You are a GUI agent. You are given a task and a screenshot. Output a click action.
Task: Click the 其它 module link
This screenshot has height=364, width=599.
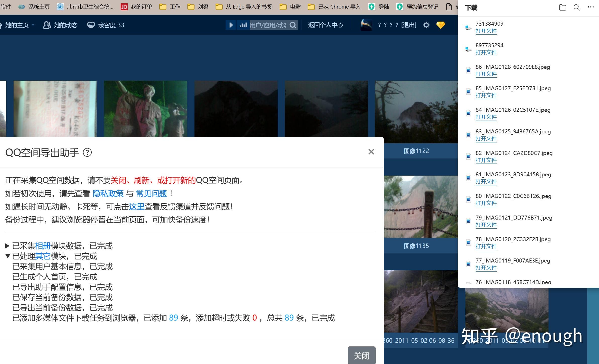pyautogui.click(x=43, y=256)
